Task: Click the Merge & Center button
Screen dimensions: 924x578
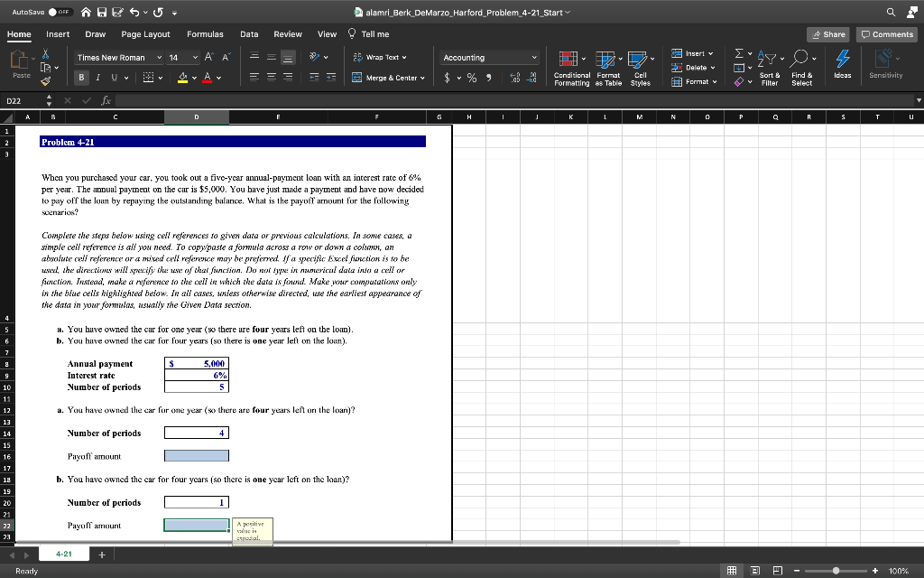Action: (x=388, y=78)
